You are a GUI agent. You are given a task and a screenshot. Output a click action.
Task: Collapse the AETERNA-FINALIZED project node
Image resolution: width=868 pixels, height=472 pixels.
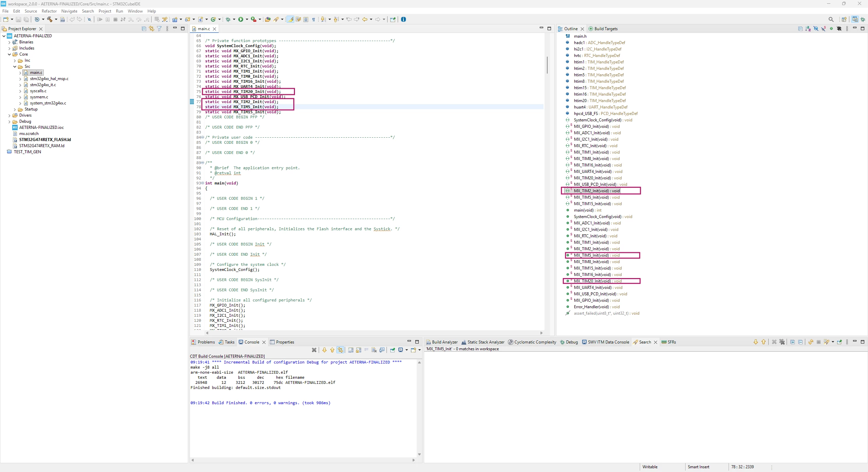pyautogui.click(x=4, y=36)
